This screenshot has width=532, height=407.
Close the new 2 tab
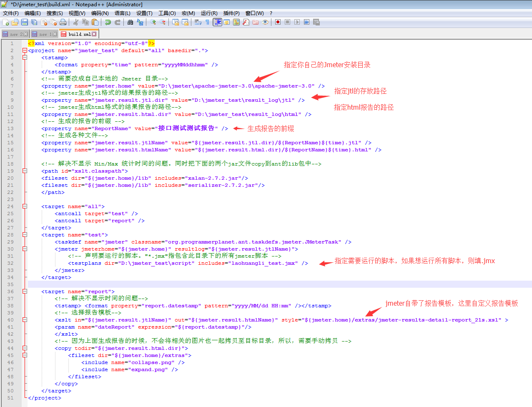coord(26,34)
